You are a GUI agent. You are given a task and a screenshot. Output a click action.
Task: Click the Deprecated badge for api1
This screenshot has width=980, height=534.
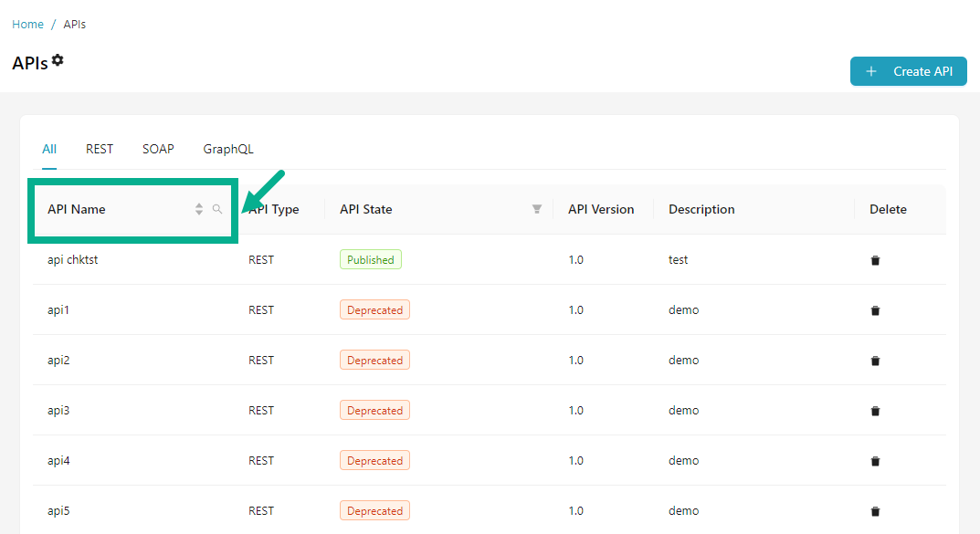tap(374, 310)
